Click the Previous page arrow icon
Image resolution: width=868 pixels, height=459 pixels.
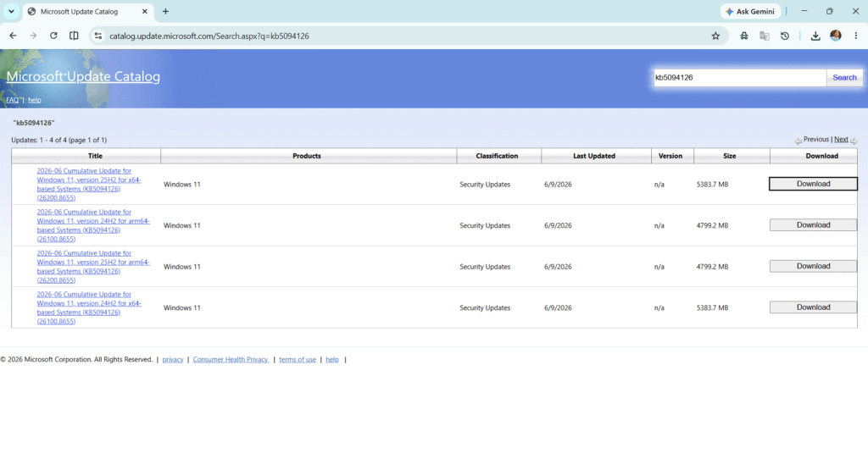pos(798,141)
